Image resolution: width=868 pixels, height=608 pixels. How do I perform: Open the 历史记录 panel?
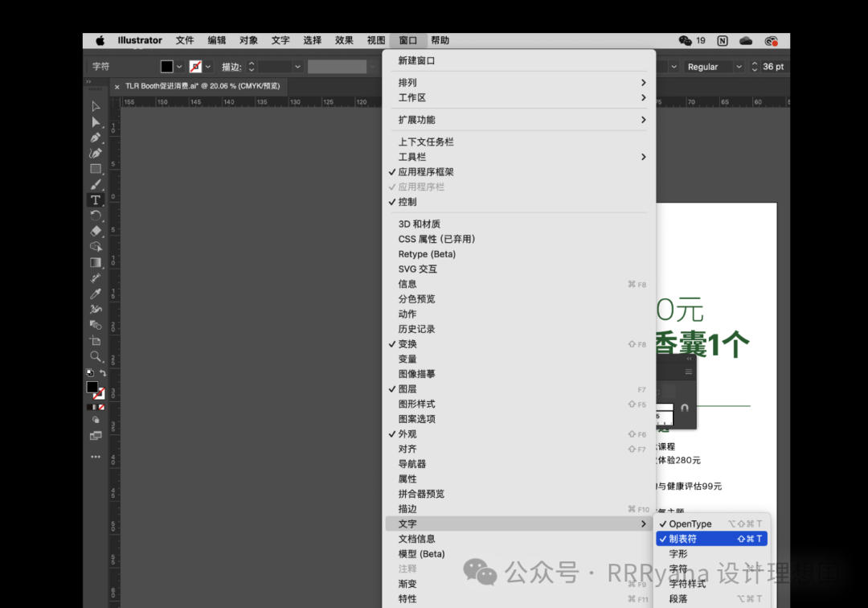[518, 329]
